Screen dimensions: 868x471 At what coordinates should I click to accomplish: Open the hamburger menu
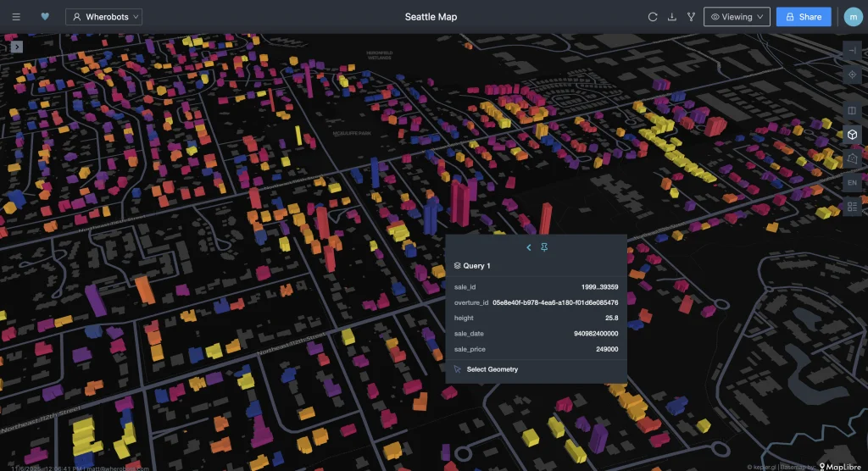click(16, 17)
